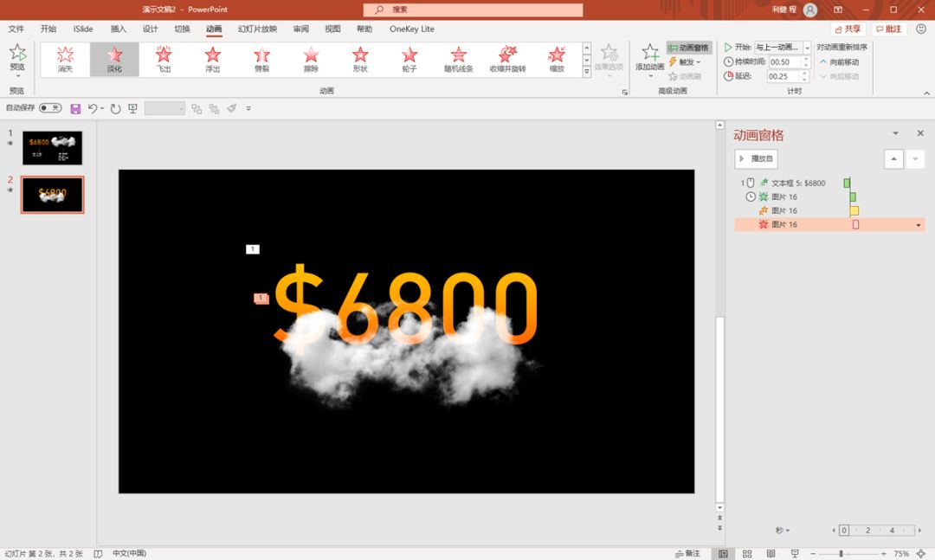The image size is (935, 560).
Task: Click the zoom slider handle
Action: 841,554
